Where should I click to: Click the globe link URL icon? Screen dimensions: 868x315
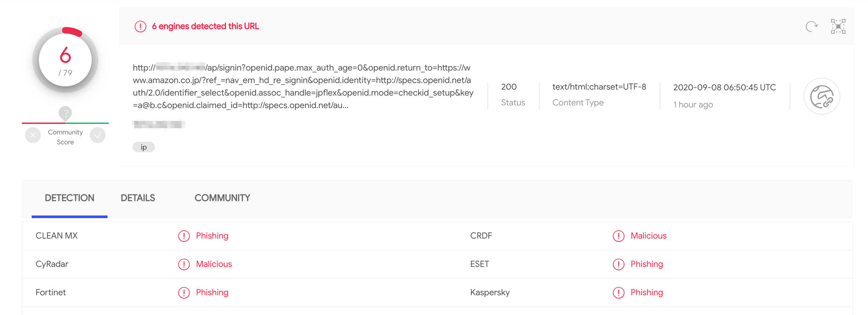pyautogui.click(x=822, y=97)
